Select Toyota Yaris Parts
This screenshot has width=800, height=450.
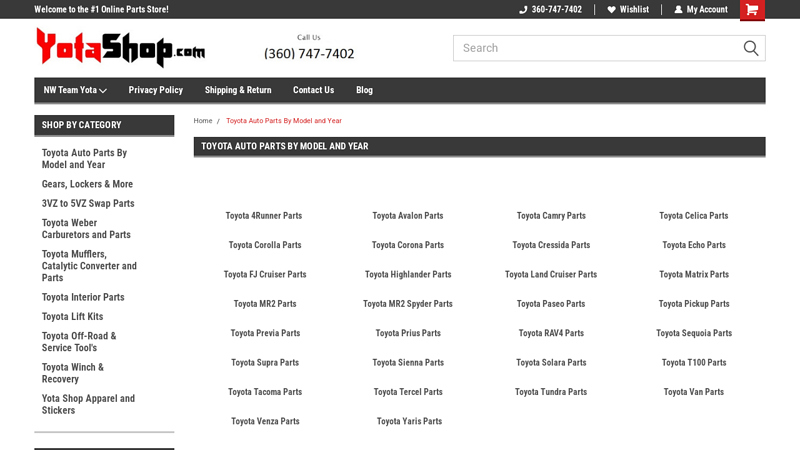coord(409,421)
